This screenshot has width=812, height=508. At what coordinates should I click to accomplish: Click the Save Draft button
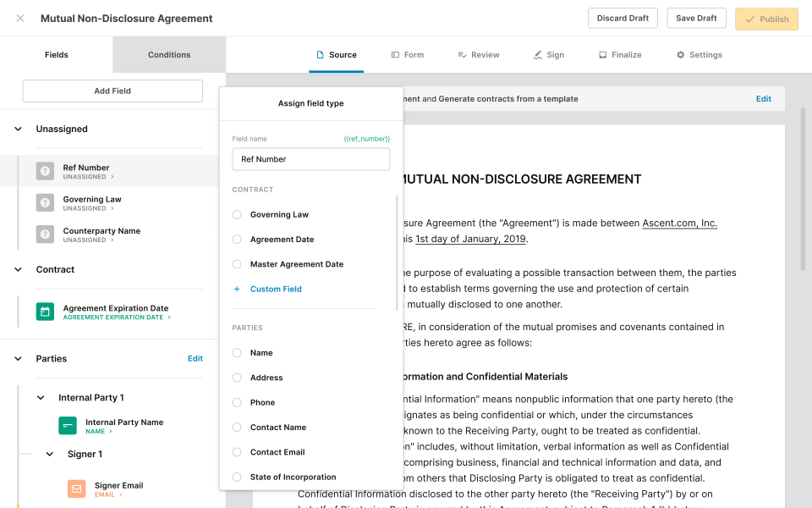(x=697, y=19)
